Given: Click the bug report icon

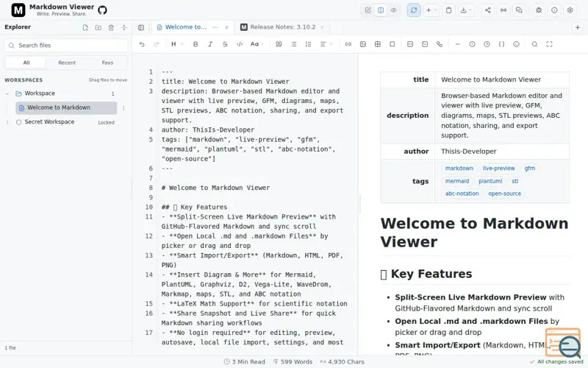Looking at the screenshot, I should 539,10.
